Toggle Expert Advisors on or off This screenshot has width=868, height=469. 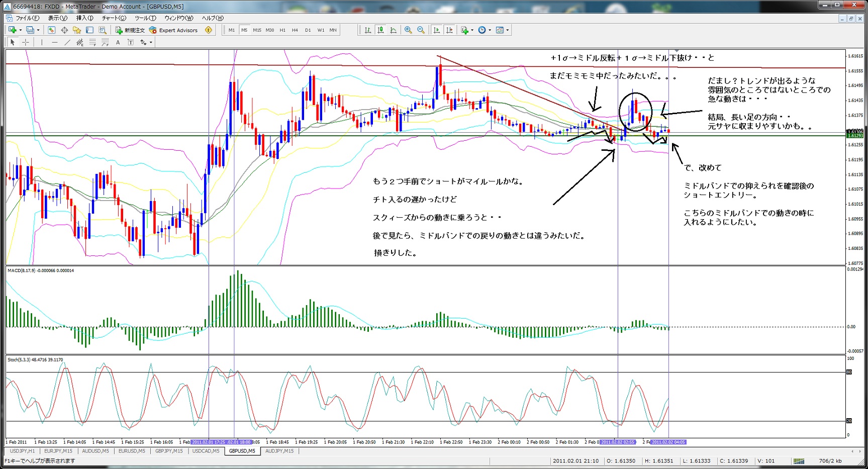tap(173, 30)
